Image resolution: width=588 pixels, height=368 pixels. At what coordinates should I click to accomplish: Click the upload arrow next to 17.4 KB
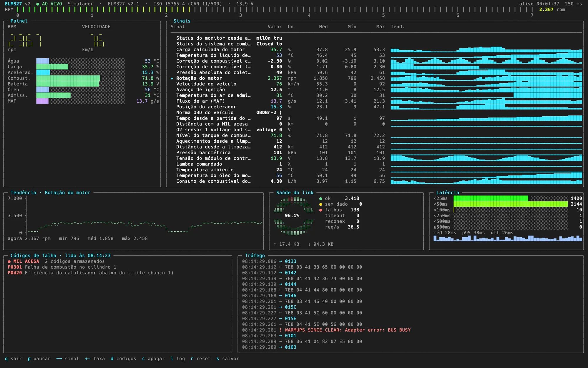point(275,244)
